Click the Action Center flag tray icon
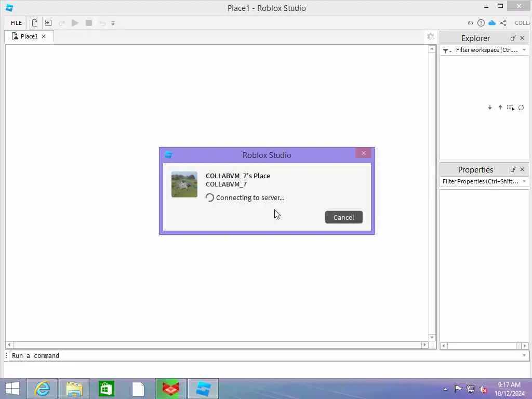Image resolution: width=532 pixels, height=399 pixels. point(458,389)
